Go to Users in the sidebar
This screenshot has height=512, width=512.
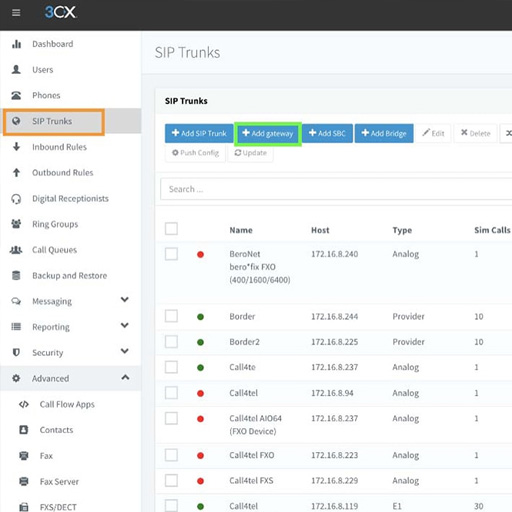(43, 70)
